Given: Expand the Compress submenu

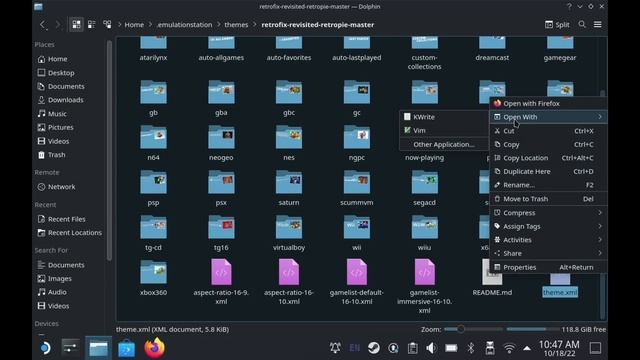Looking at the screenshot, I should 548,213.
